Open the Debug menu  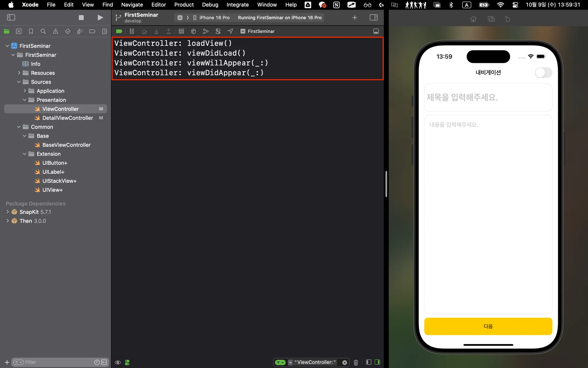pyautogui.click(x=210, y=5)
